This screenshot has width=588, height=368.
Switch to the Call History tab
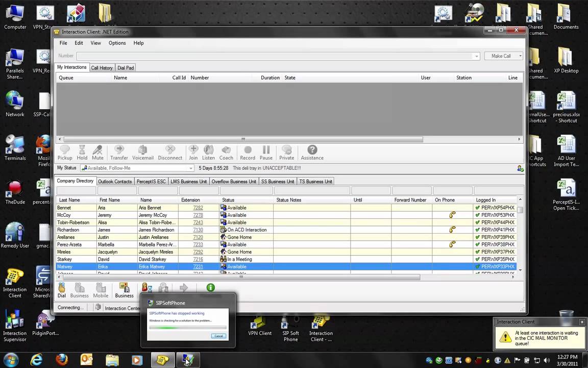click(102, 67)
